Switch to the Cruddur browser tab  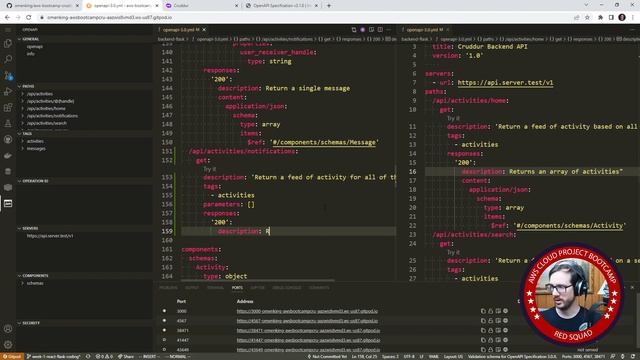pyautogui.click(x=202, y=6)
